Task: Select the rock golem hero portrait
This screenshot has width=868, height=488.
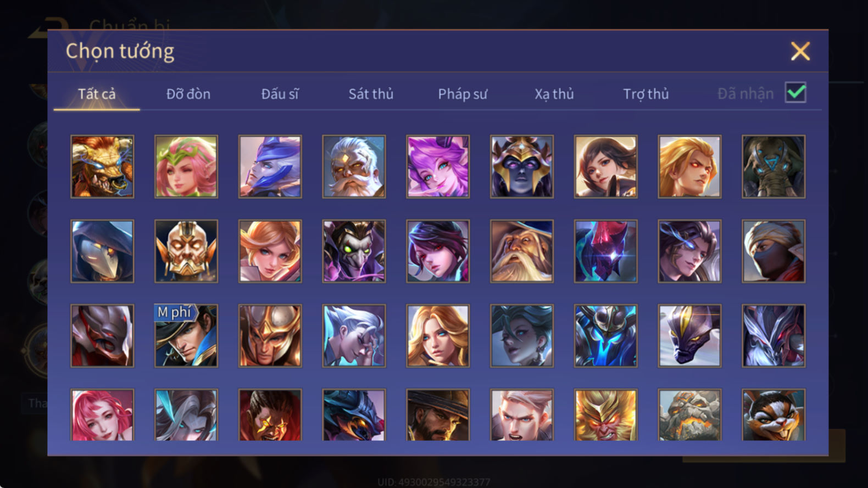Action: (689, 414)
